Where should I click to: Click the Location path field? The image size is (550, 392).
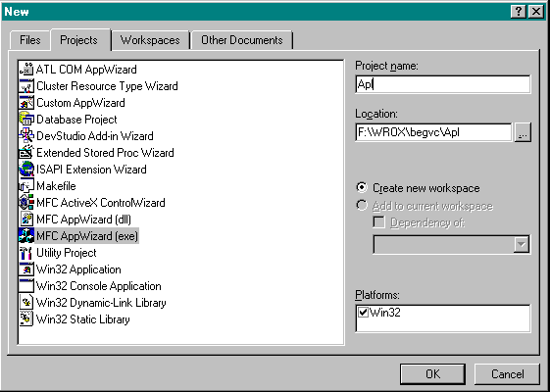pyautogui.click(x=433, y=132)
